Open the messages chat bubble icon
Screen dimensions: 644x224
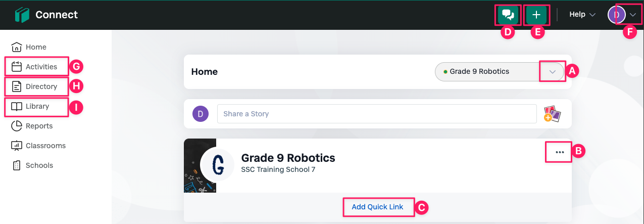(x=508, y=15)
